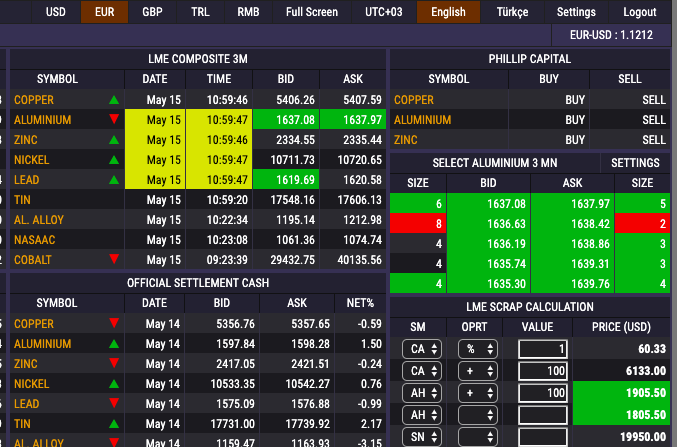Switch currency to USD

pyautogui.click(x=56, y=12)
